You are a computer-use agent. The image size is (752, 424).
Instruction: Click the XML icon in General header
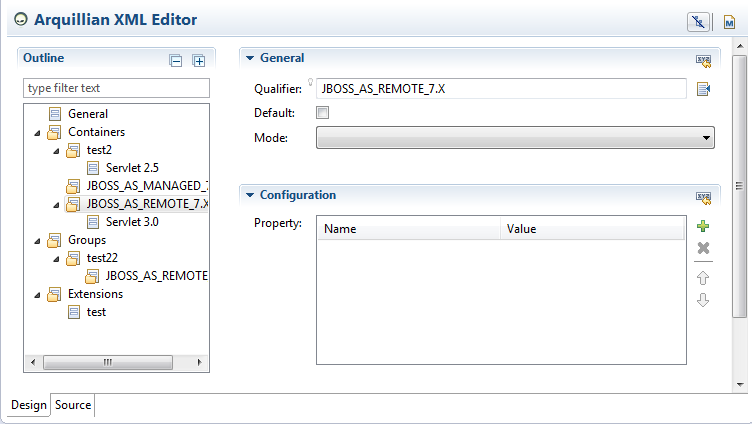[703, 60]
